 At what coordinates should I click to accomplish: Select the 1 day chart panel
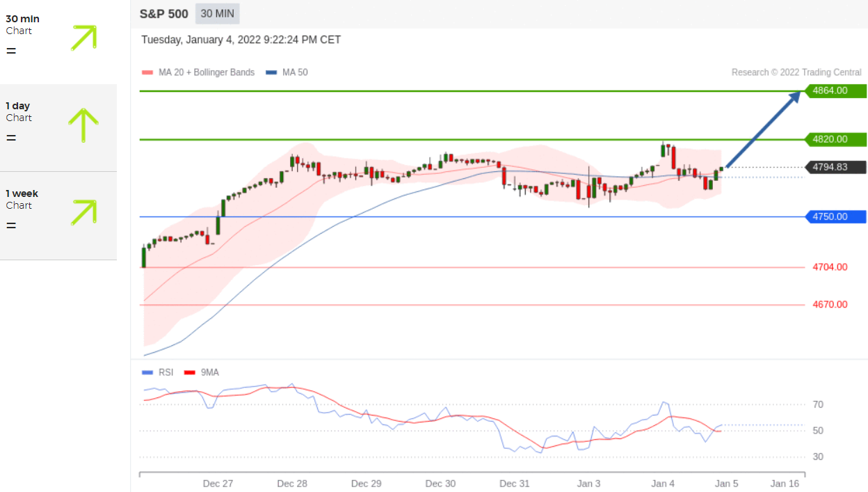click(x=58, y=128)
